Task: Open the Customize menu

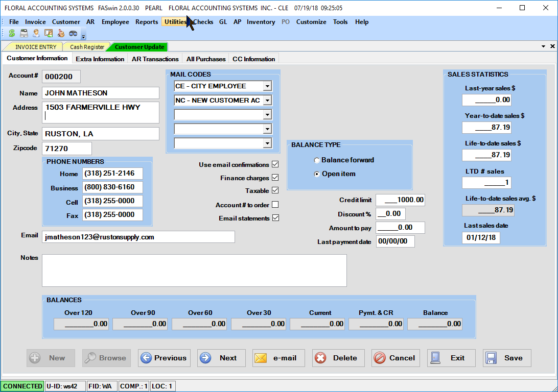Action: pyautogui.click(x=311, y=21)
